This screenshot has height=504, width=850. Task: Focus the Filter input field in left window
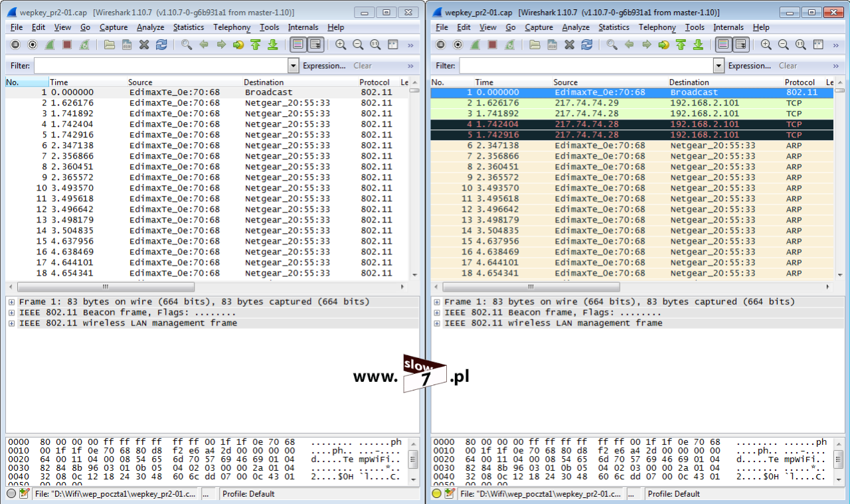[161, 66]
